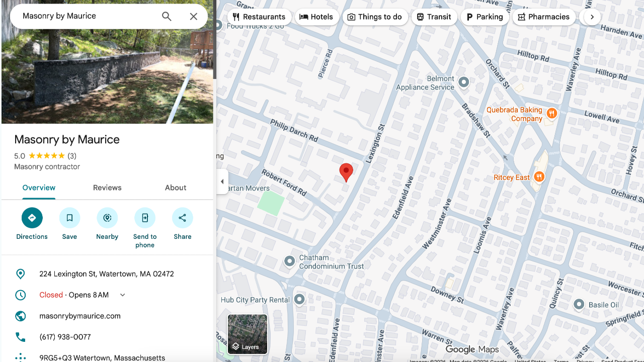Image resolution: width=644 pixels, height=362 pixels.
Task: Open the Layers map type thumbnail
Action: coord(248,334)
